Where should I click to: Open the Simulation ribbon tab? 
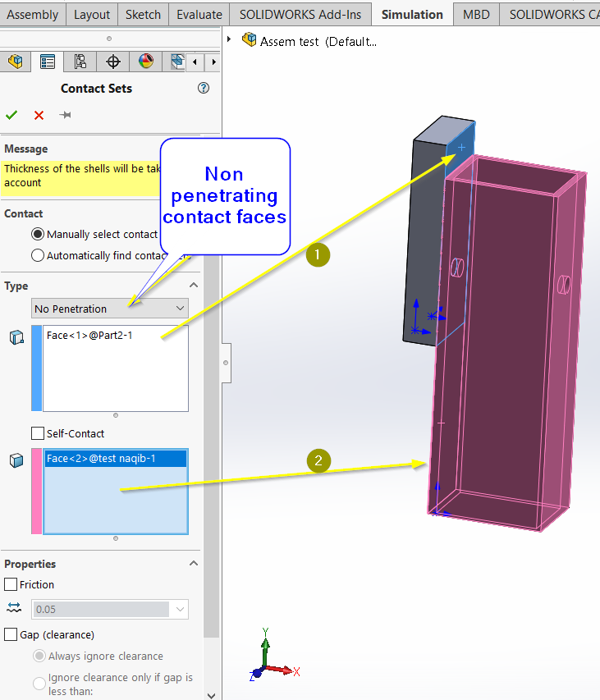412,15
